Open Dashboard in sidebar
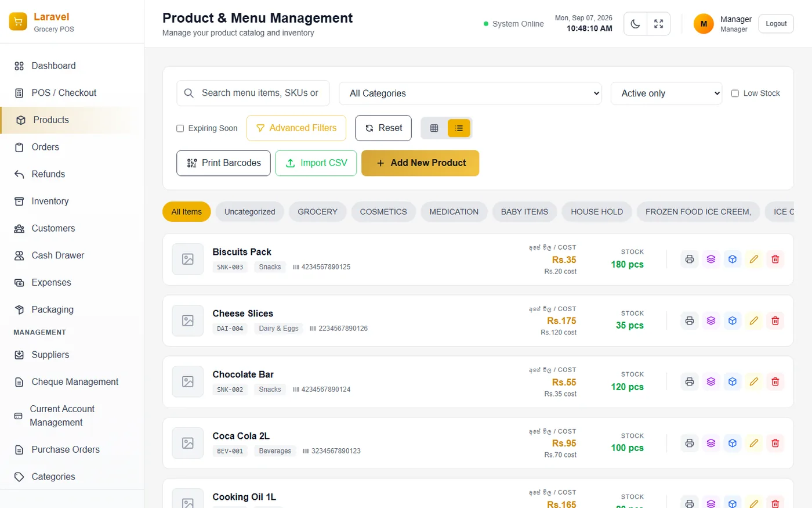 point(72,66)
